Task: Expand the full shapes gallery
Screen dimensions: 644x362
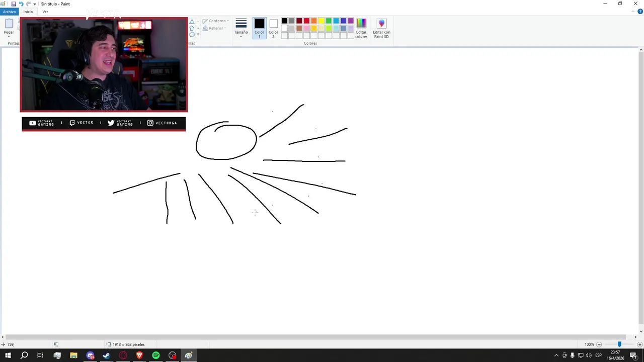Action: pos(198,35)
